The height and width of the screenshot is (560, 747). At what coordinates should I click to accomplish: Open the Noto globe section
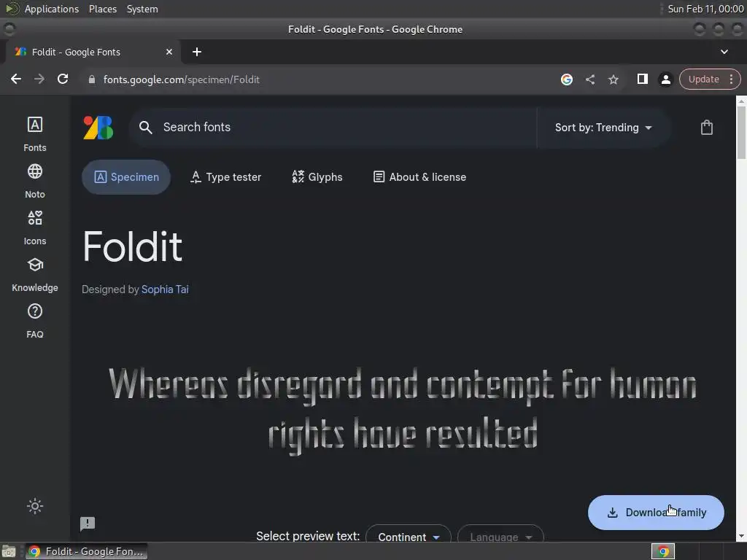35,181
